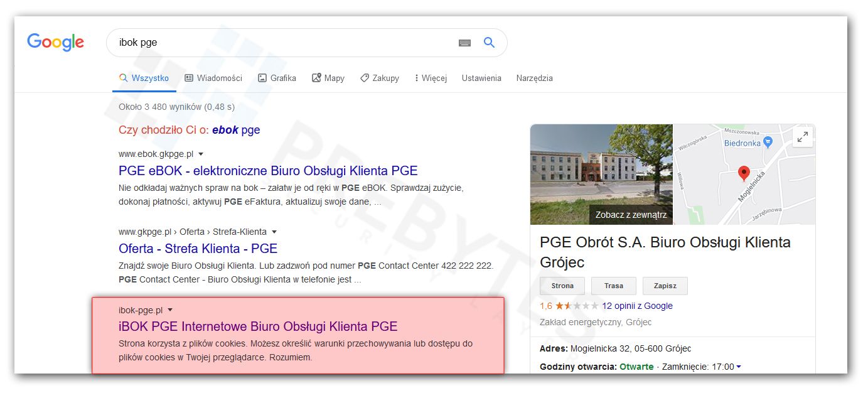Click 'Zakład energetyczny, Grójec' category text
The height and width of the screenshot is (393, 868).
pyautogui.click(x=596, y=322)
